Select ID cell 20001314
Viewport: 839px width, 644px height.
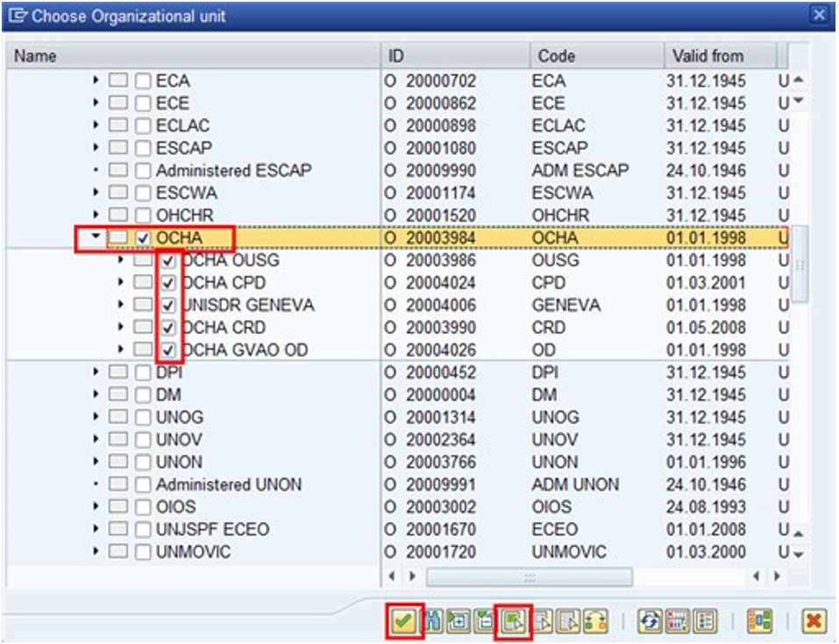tap(440, 417)
